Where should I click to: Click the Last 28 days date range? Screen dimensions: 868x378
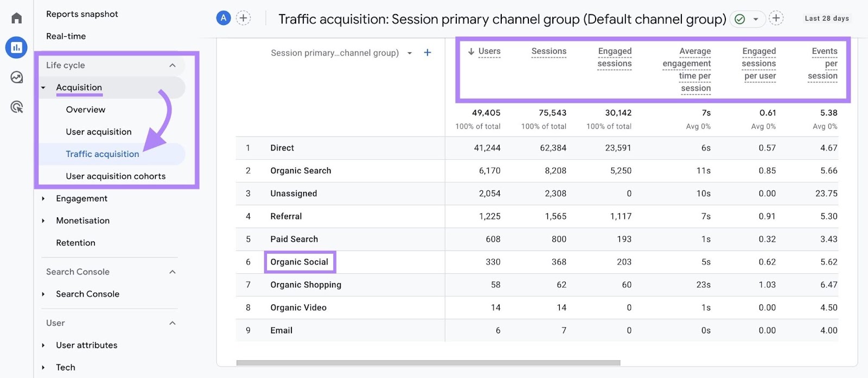(x=826, y=18)
